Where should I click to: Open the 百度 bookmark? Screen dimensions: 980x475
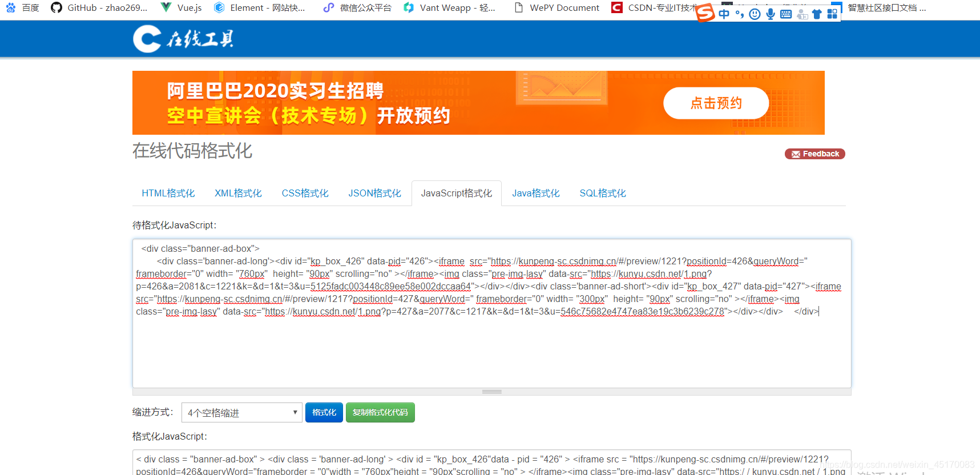pos(23,7)
